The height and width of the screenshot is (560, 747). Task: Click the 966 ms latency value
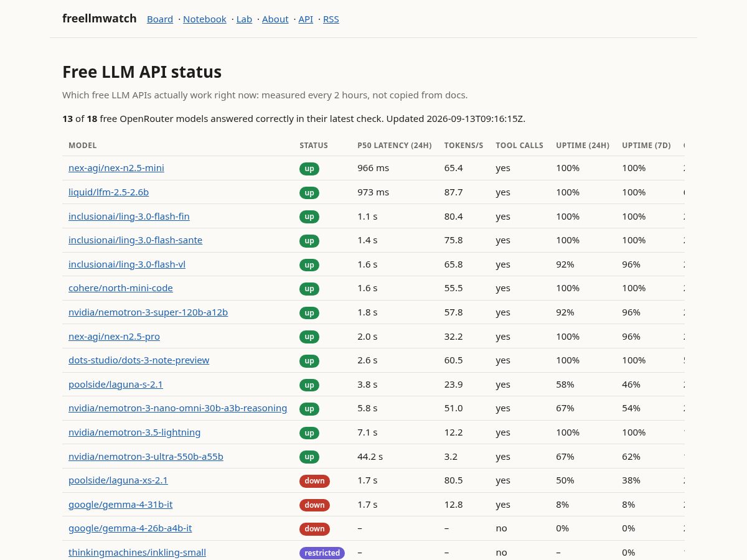pos(373,168)
